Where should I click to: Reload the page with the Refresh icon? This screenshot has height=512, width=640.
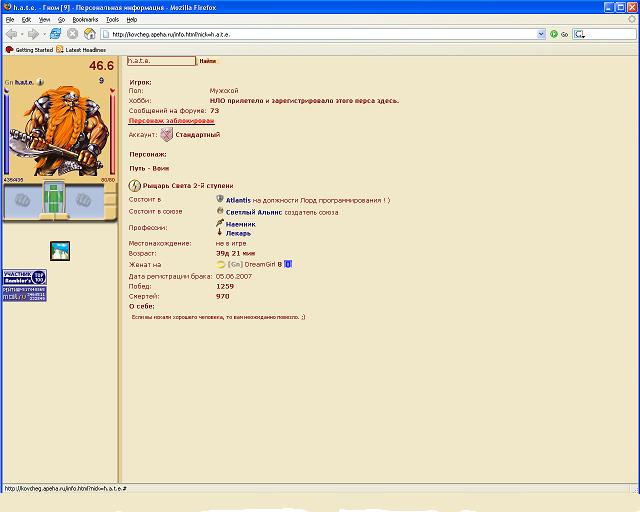tap(55, 34)
